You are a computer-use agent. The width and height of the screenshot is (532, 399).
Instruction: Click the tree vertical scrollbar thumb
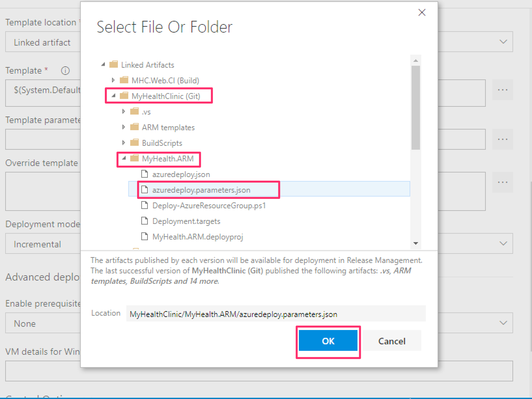[416, 107]
